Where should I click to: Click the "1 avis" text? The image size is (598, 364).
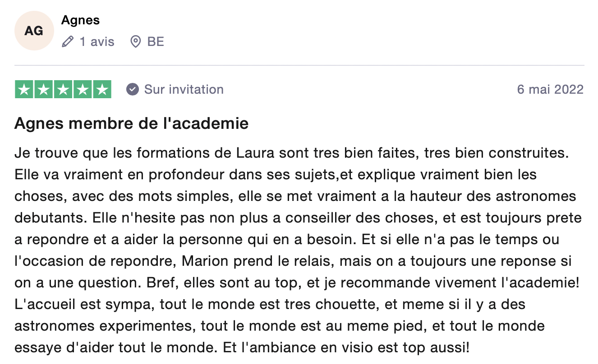tap(97, 42)
